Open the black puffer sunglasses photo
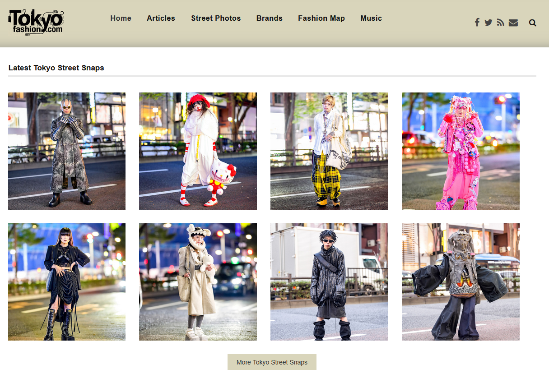This screenshot has width=549, height=392. (x=329, y=282)
